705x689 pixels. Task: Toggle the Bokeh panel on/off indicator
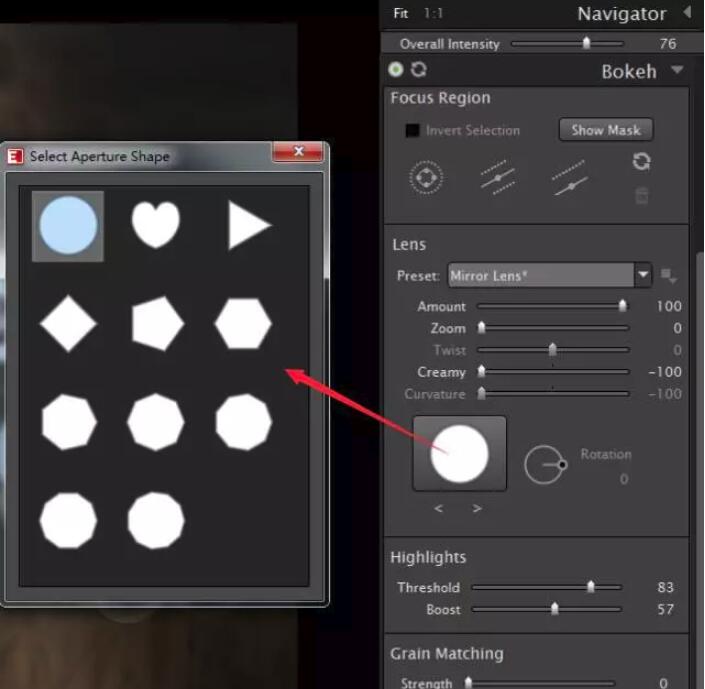[x=396, y=69]
